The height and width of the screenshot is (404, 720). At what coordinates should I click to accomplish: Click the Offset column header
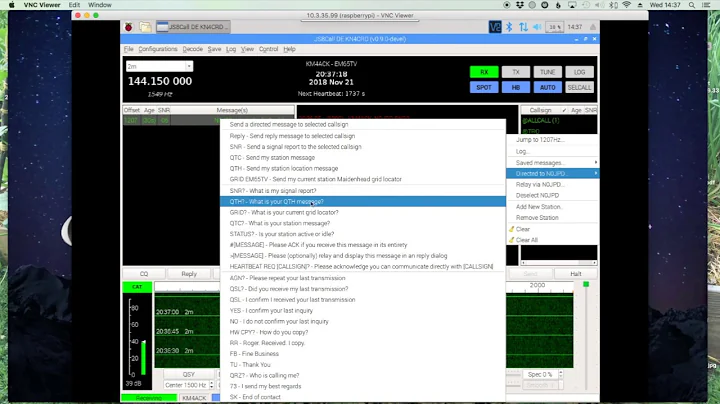pos(132,110)
